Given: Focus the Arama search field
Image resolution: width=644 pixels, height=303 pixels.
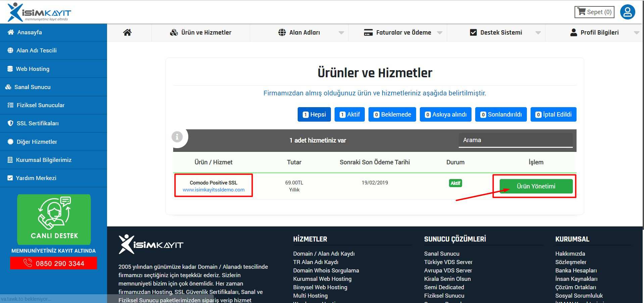Looking at the screenshot, I should 515,140.
